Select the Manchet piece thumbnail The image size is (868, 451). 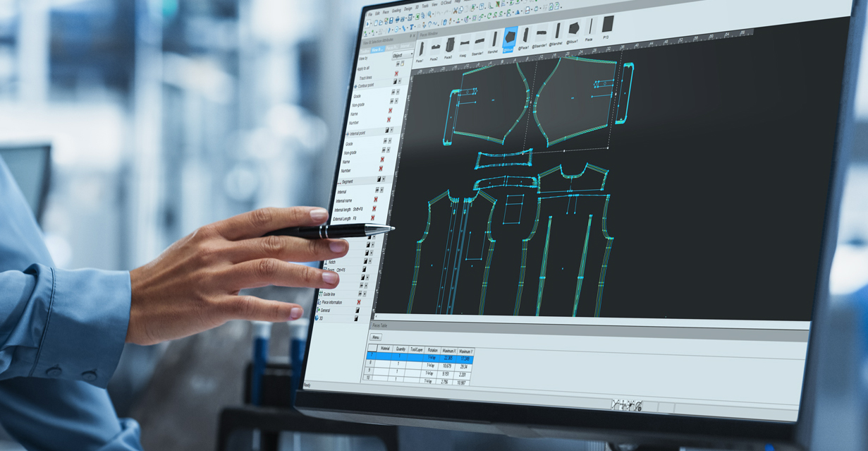494,40
